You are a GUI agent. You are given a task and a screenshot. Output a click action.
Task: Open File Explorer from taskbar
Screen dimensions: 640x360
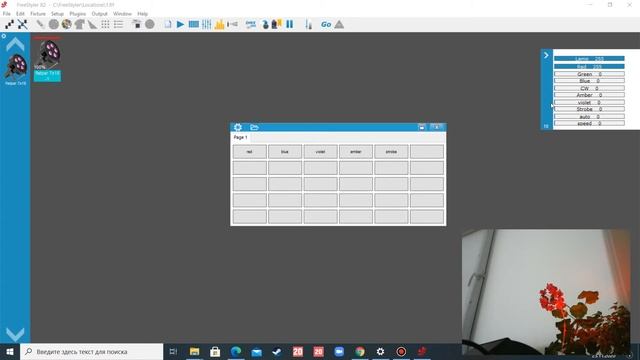(x=194, y=351)
